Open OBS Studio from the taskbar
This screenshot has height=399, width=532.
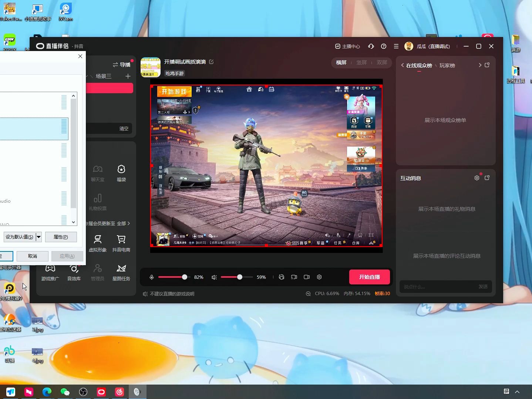tap(83, 392)
